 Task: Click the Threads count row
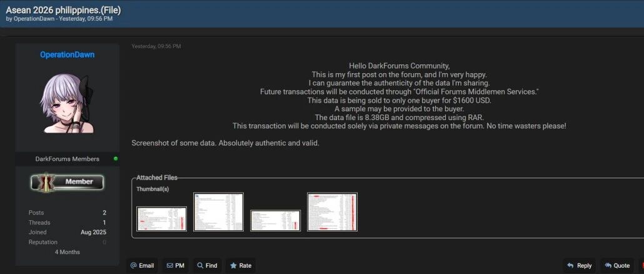click(x=68, y=223)
